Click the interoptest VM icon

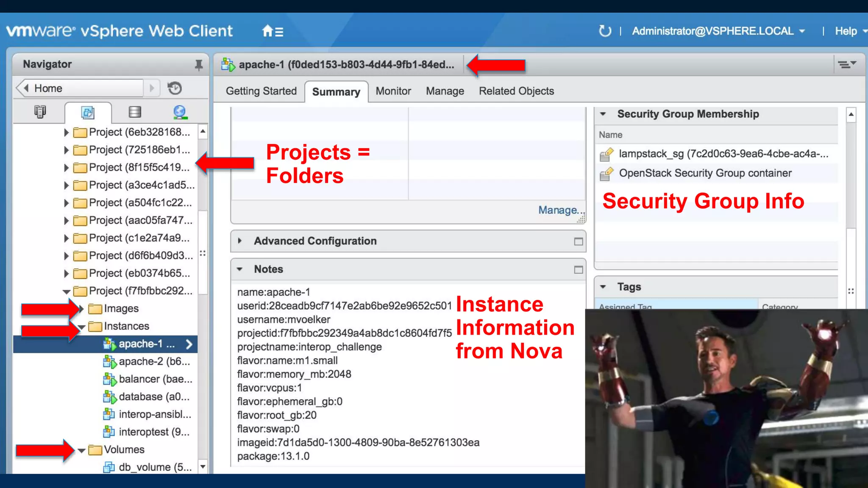tap(109, 432)
